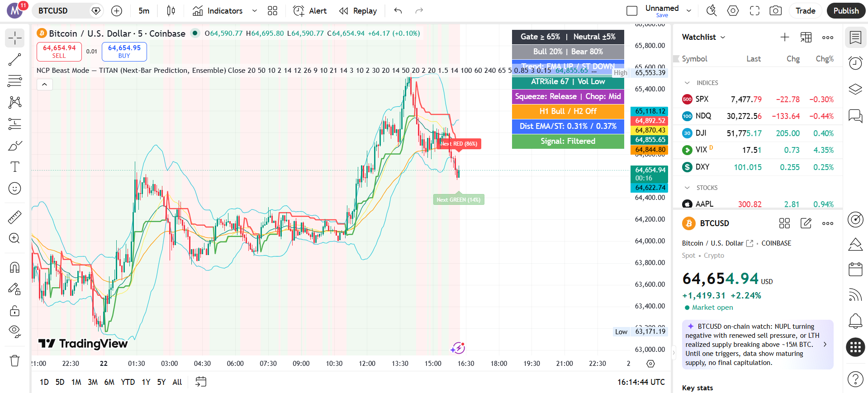Open the emoji and icons picker

coord(15,189)
